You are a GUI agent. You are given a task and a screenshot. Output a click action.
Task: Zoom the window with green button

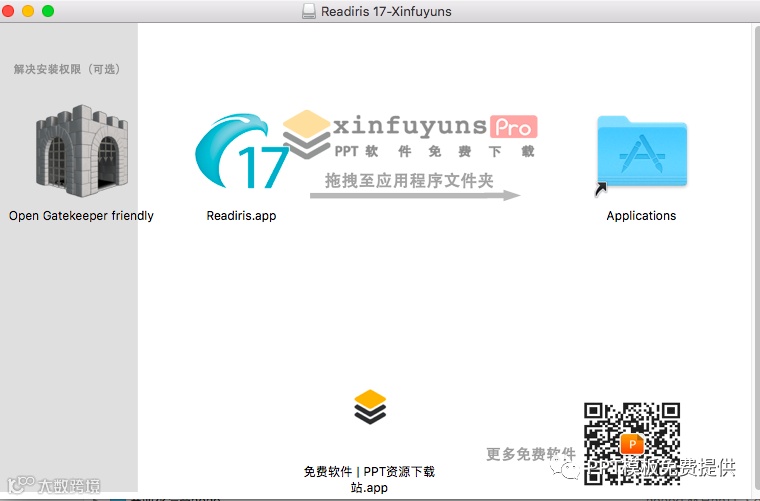click(48, 11)
